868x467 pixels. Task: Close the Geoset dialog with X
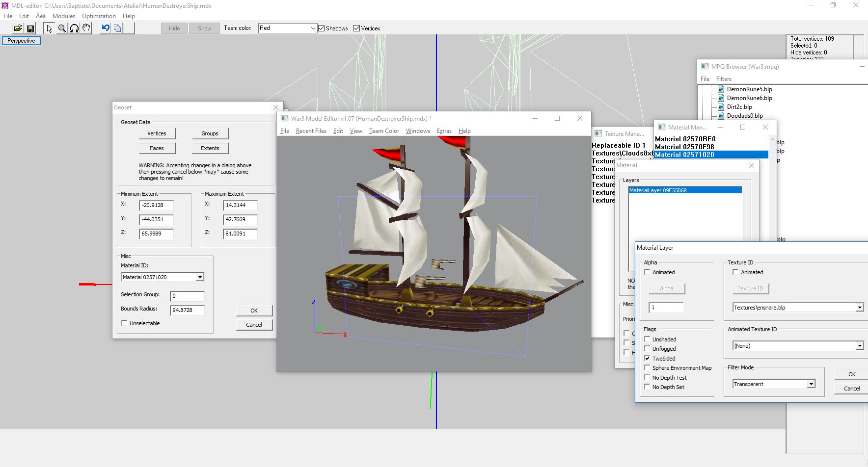tap(276, 107)
